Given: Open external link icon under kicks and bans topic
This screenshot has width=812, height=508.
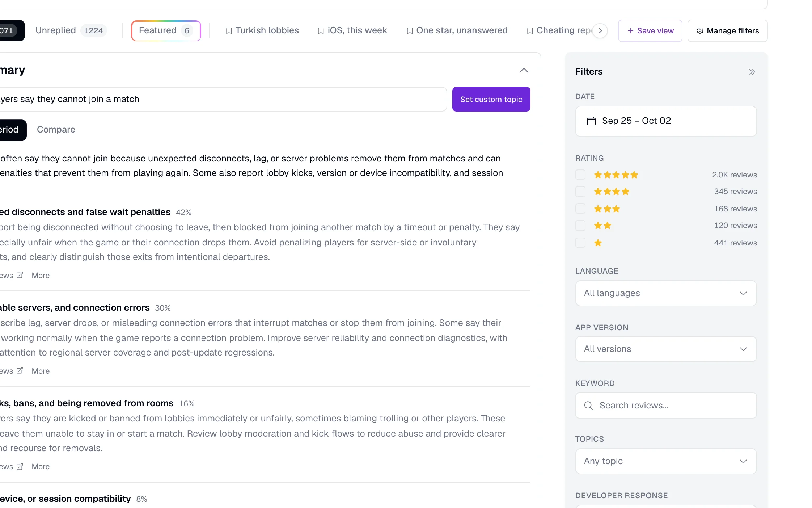Looking at the screenshot, I should (x=20, y=466).
